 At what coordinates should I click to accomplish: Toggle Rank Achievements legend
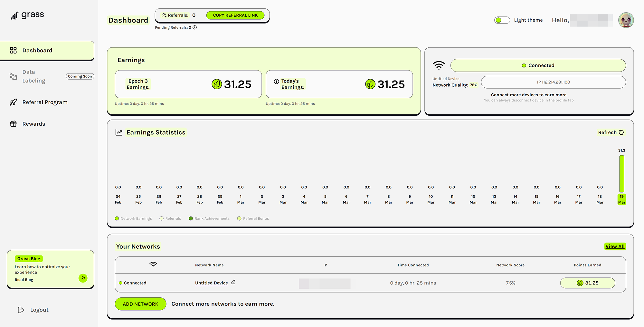(x=209, y=218)
